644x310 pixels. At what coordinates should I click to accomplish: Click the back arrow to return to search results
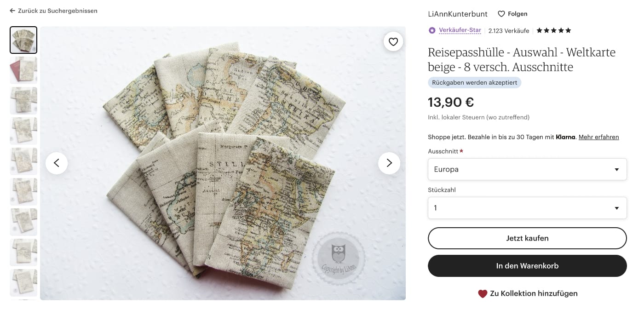pos(12,11)
